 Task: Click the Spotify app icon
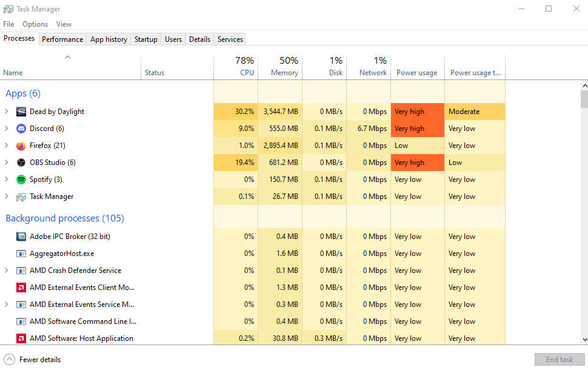(x=21, y=180)
